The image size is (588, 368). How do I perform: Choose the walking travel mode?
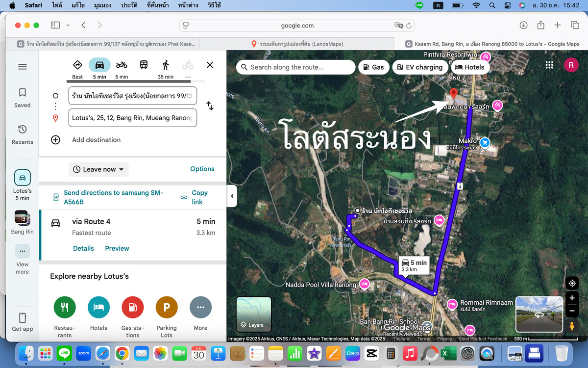click(166, 65)
